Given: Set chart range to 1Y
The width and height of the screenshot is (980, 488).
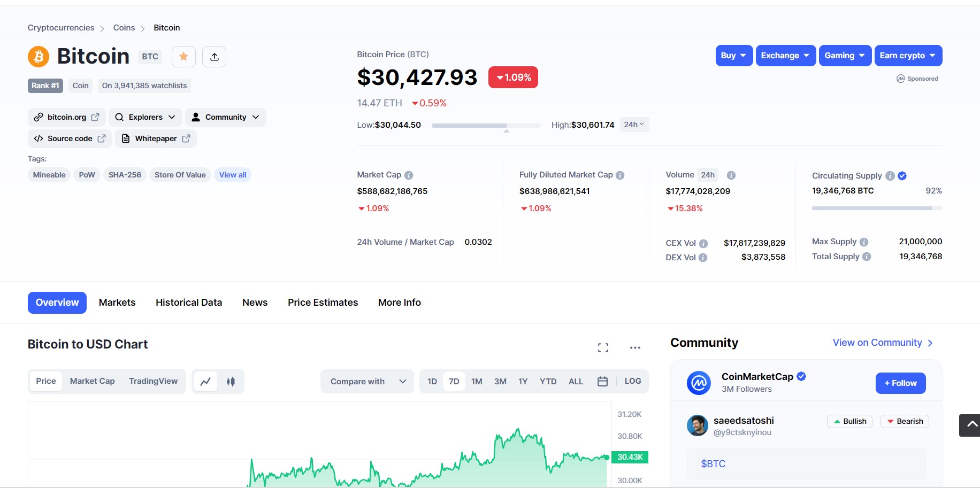Looking at the screenshot, I should pyautogui.click(x=523, y=382).
